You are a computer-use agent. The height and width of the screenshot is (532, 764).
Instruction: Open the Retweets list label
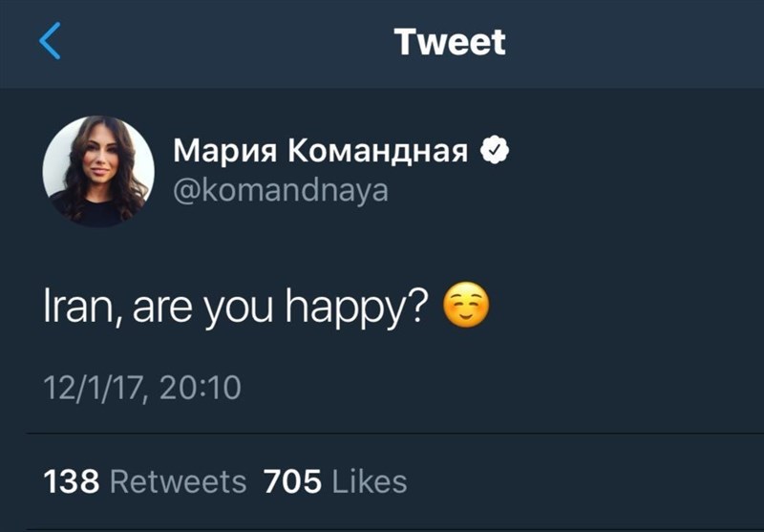(178, 480)
